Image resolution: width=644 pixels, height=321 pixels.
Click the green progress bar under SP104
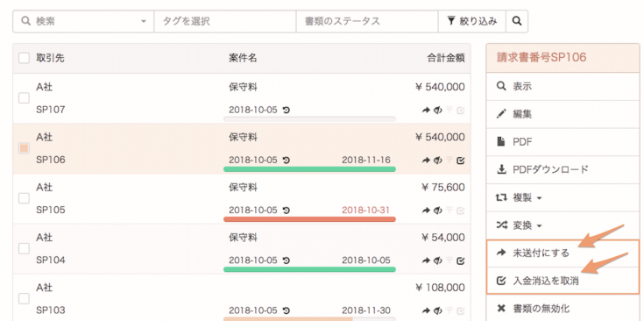pyautogui.click(x=309, y=269)
